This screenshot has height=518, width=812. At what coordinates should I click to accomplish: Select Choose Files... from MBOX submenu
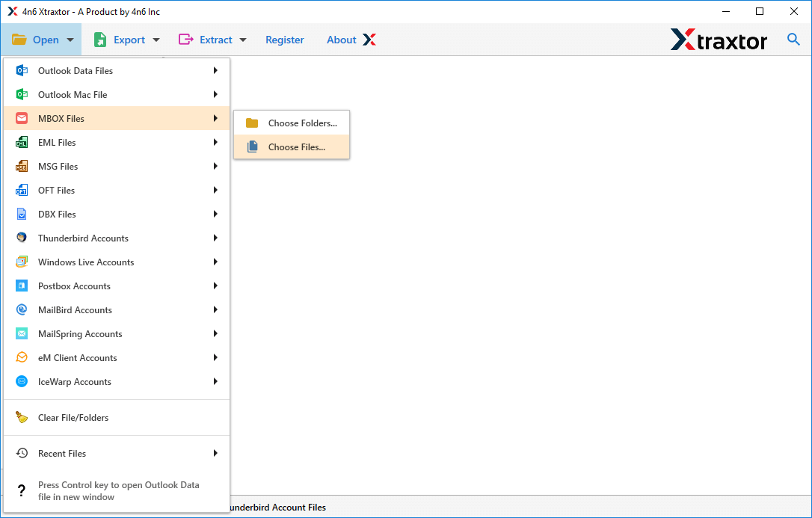point(296,147)
